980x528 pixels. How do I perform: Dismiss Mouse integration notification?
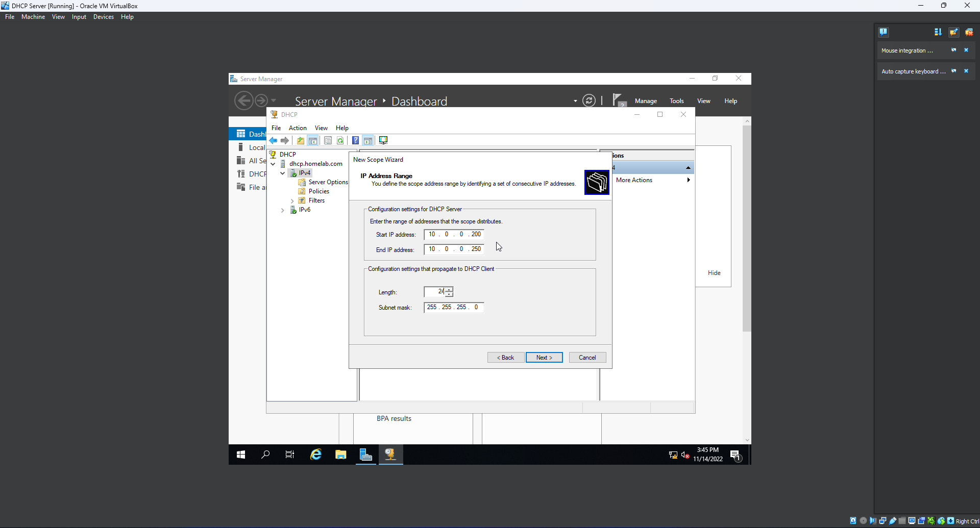click(966, 50)
